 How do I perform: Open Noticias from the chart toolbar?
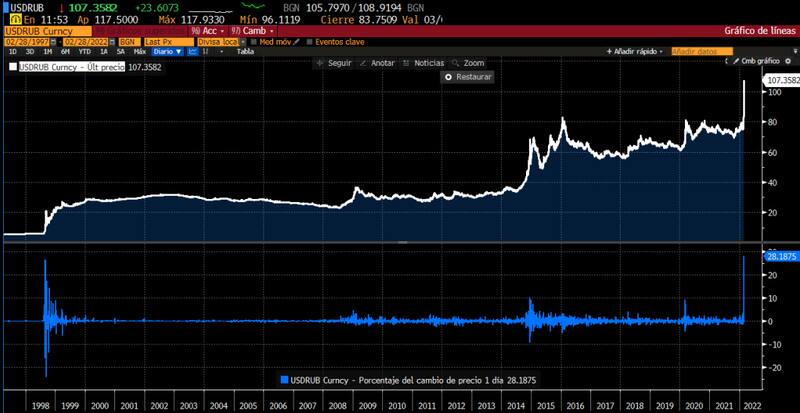428,62
